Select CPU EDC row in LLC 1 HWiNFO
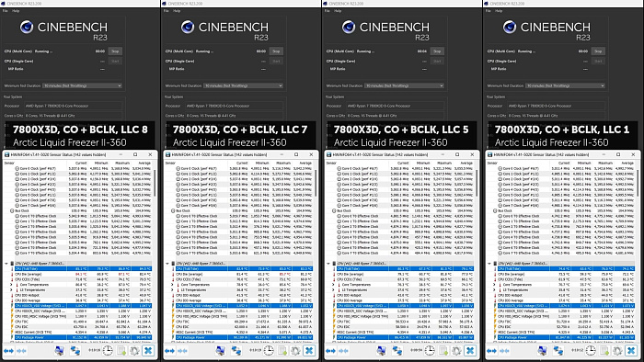644x362 pixels. [x=566, y=327]
